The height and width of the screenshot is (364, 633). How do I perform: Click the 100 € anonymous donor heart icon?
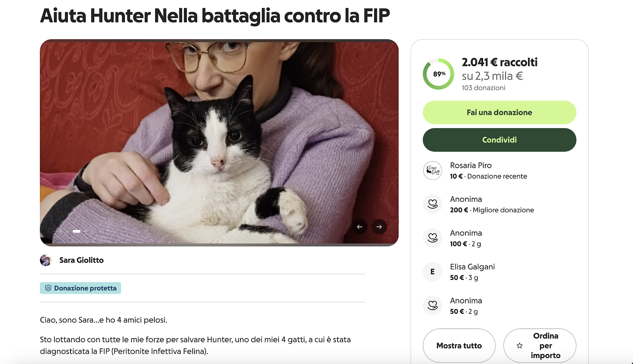433,238
